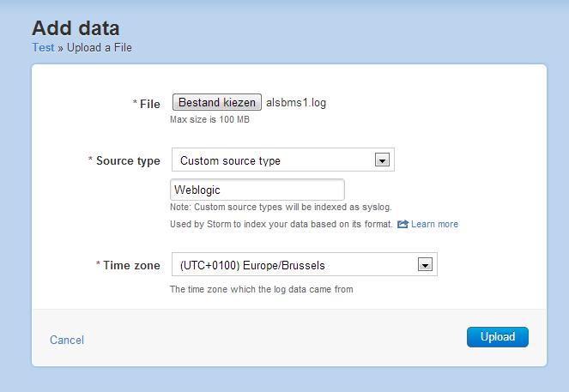Cancel the file upload form

coord(67,340)
